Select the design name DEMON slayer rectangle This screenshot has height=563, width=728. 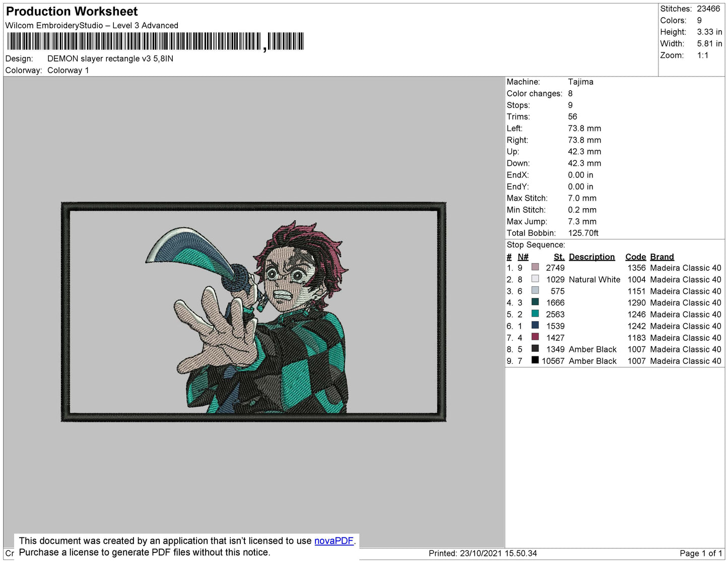pos(110,58)
